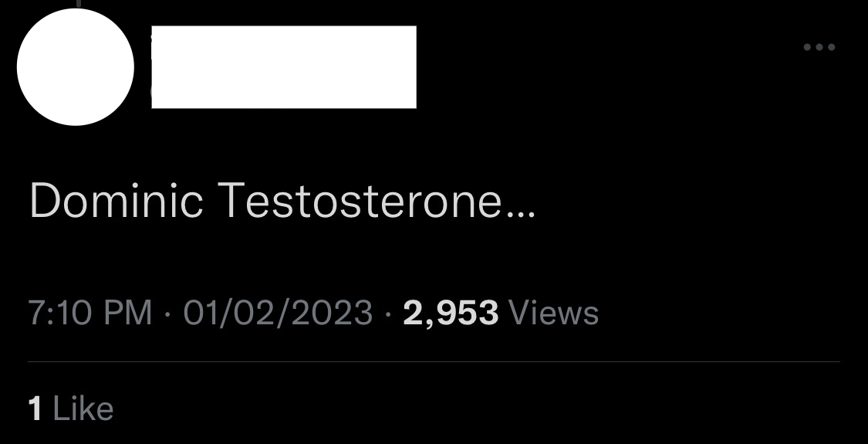Open the 2,953 view count analytics
Viewport: 868px width, 444px height.
(x=451, y=314)
